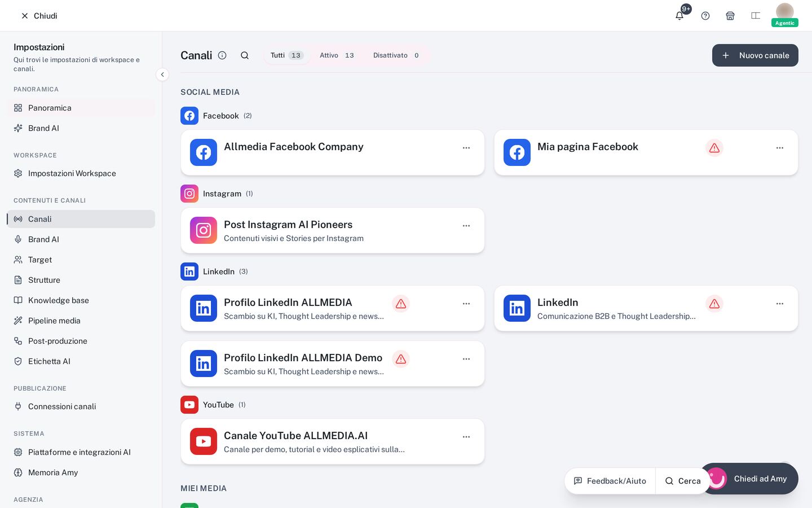Image resolution: width=812 pixels, height=508 pixels.
Task: Open options for Profilo LinkedIn ALLMEDIA Demo
Action: click(x=466, y=359)
